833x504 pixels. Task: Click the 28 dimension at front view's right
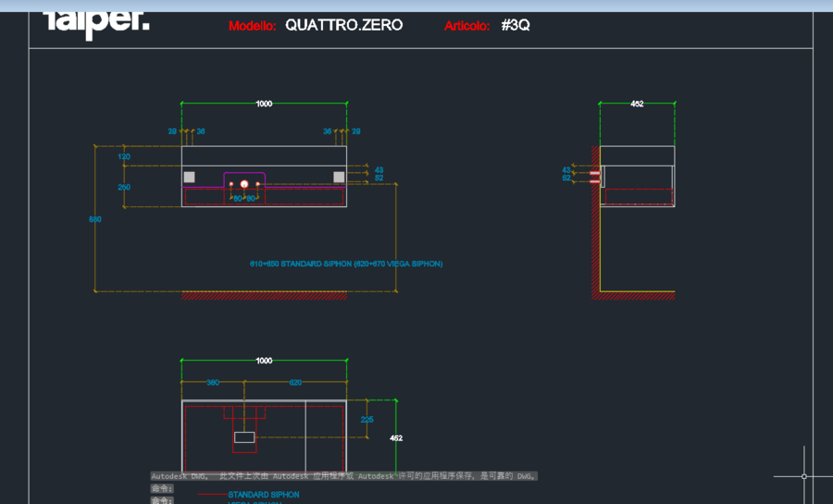click(356, 131)
